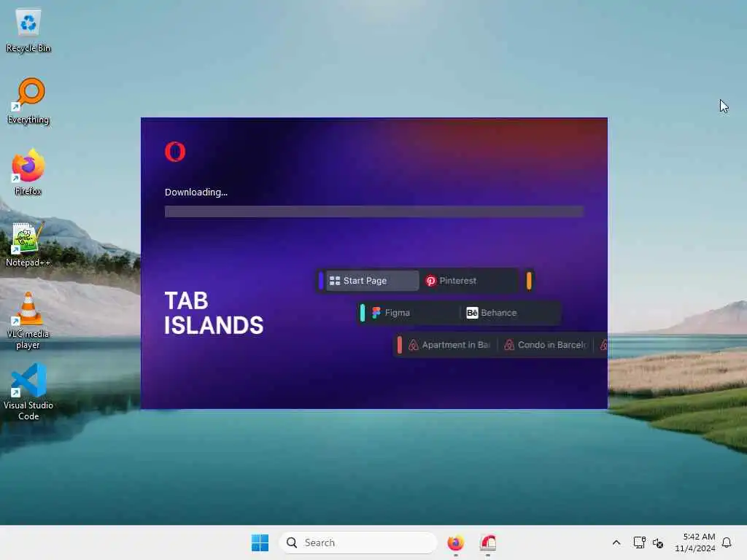Click the Figma tab in installer
The height and width of the screenshot is (560, 747).
(x=414, y=313)
